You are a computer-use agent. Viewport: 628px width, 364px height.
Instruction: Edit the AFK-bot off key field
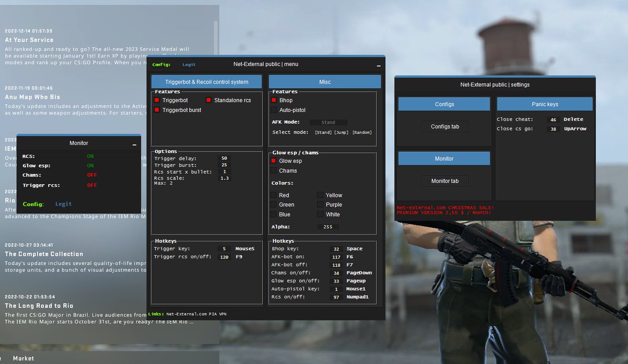(x=337, y=265)
